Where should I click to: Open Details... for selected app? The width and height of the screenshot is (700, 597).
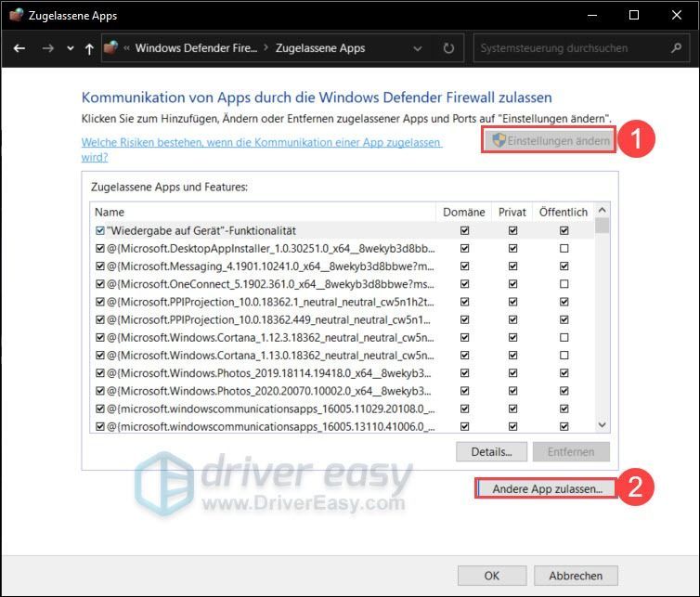point(491,452)
